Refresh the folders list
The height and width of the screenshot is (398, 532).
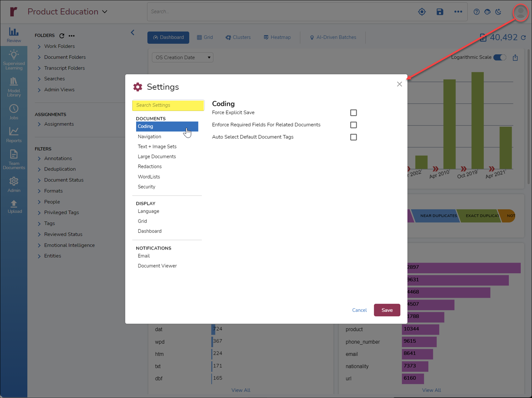(x=62, y=36)
